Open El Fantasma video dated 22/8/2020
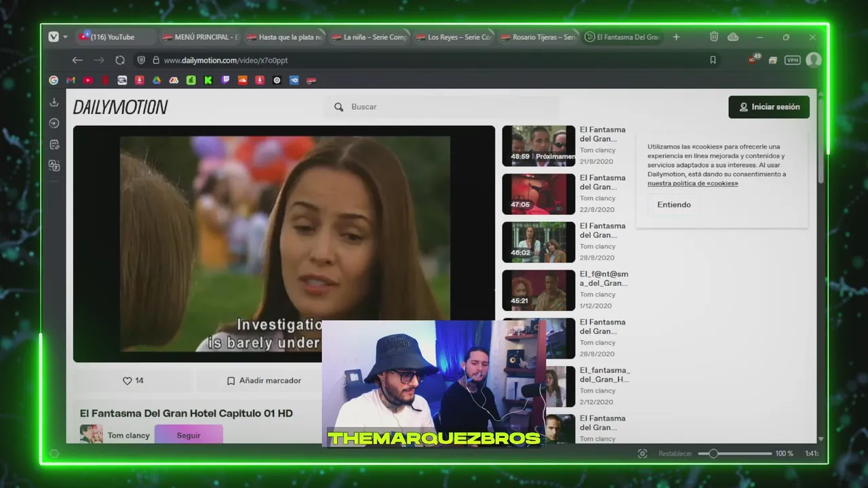This screenshot has height=488, width=868. pyautogui.click(x=602, y=182)
